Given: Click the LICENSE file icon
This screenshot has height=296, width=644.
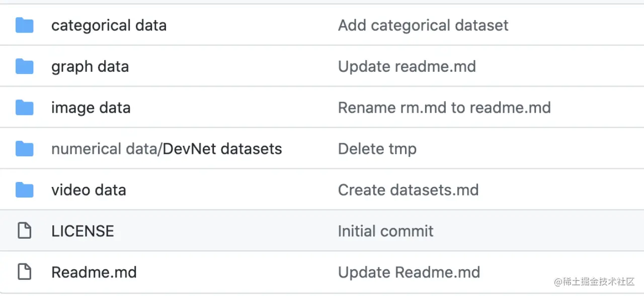Looking at the screenshot, I should pyautogui.click(x=24, y=231).
